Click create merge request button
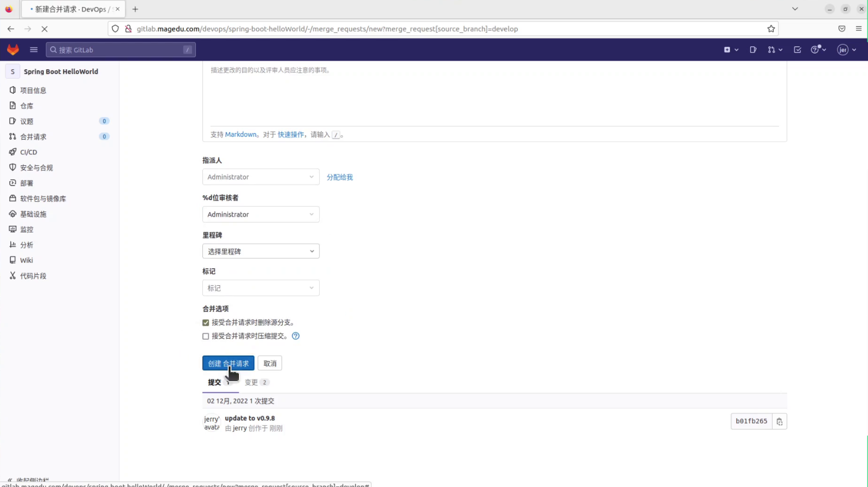 [228, 363]
